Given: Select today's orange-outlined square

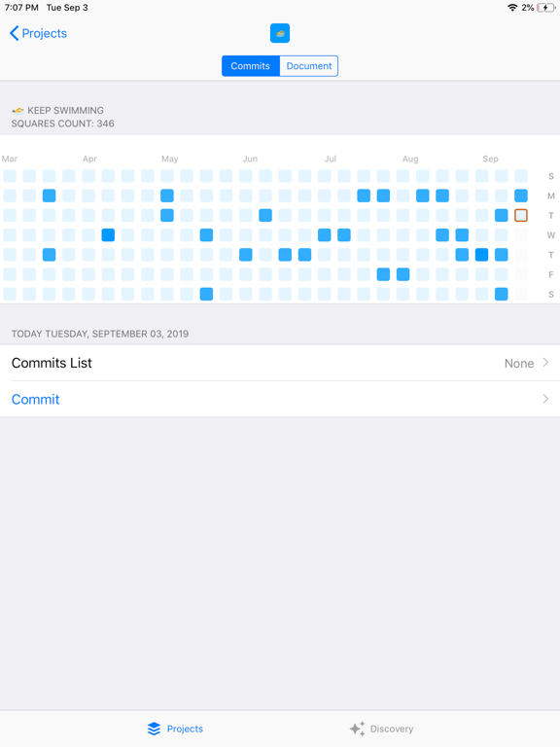Looking at the screenshot, I should (521, 215).
